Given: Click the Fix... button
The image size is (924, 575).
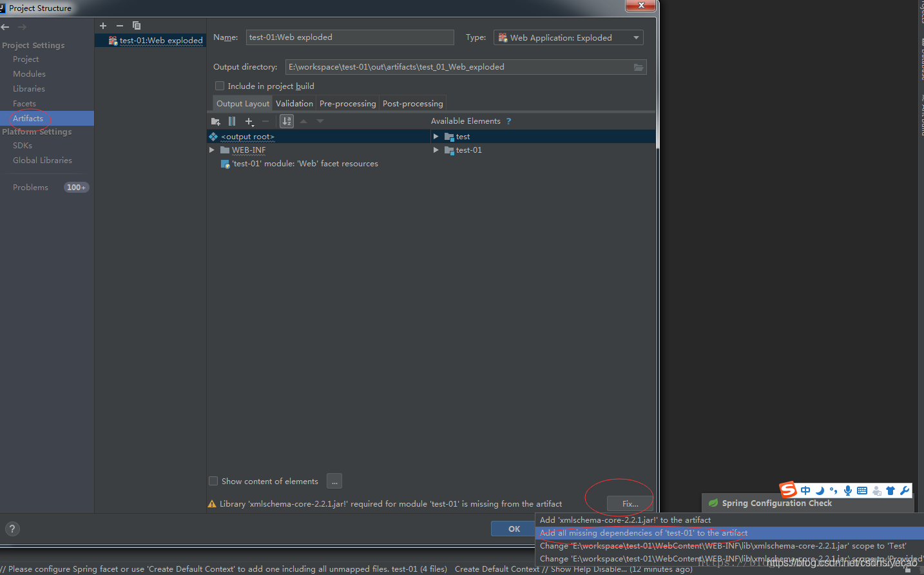Looking at the screenshot, I should click(x=630, y=504).
